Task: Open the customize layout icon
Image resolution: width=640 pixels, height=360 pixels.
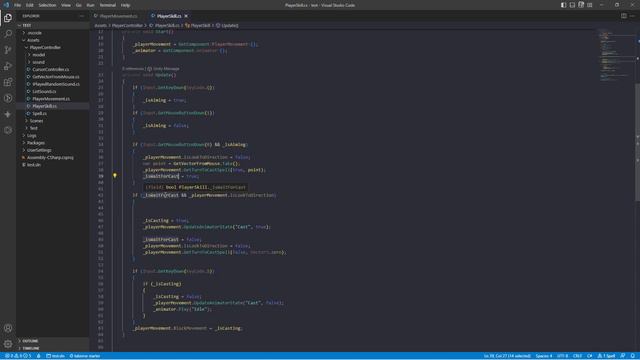Action: click(590, 5)
